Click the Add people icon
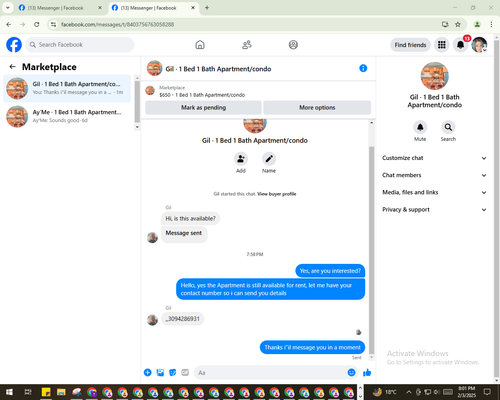The image size is (500, 400). (241, 159)
